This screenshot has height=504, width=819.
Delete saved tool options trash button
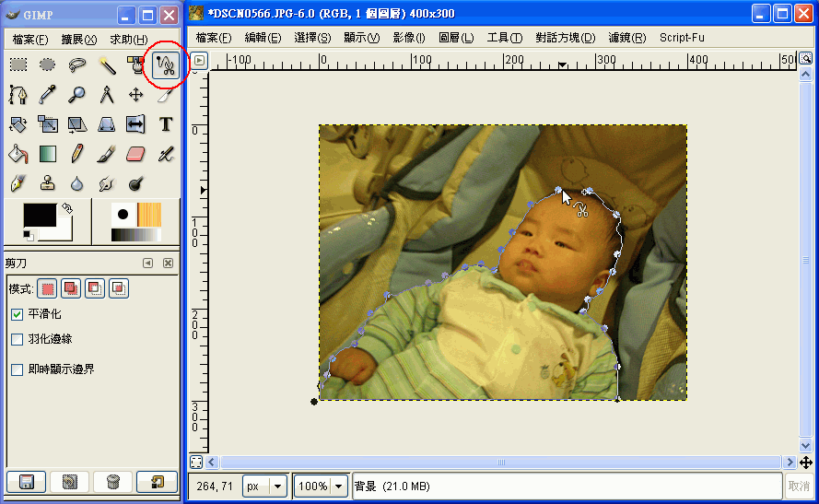pos(112,482)
